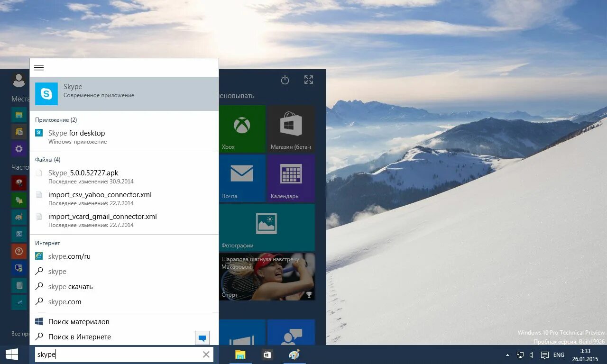Select the skype.com web suggestion

click(124, 302)
